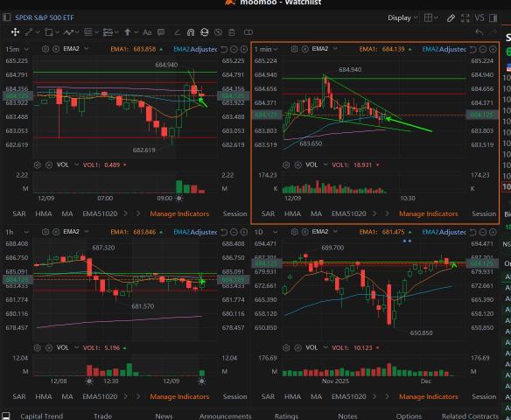
Task: Select the Aa text annotation tool
Action: click(147, 32)
